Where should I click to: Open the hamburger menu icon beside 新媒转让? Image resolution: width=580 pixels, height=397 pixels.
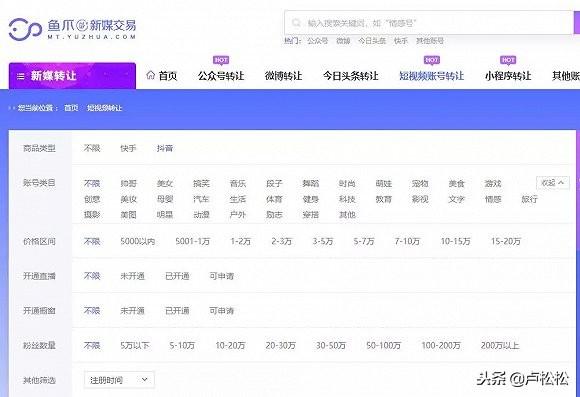point(21,76)
